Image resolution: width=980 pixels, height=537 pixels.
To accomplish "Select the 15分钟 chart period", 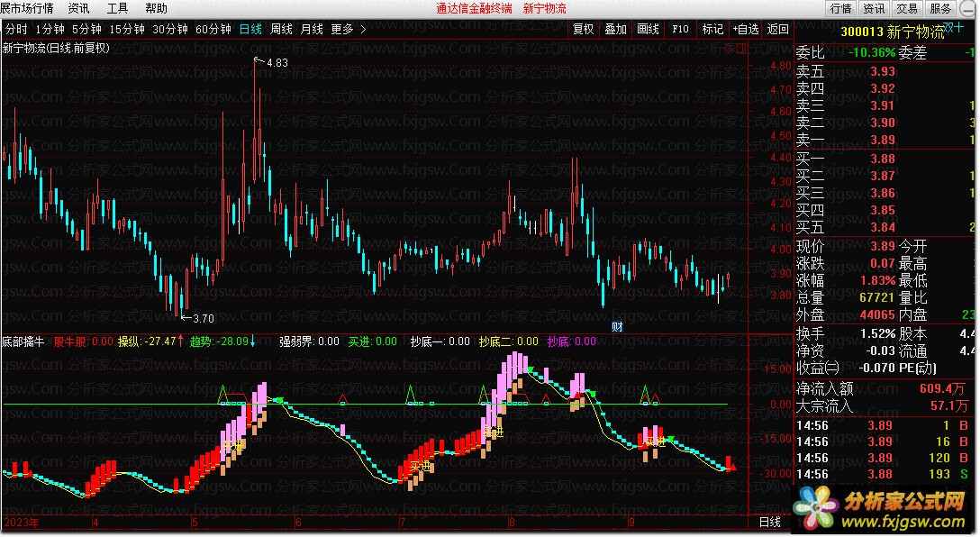I will click(x=127, y=29).
